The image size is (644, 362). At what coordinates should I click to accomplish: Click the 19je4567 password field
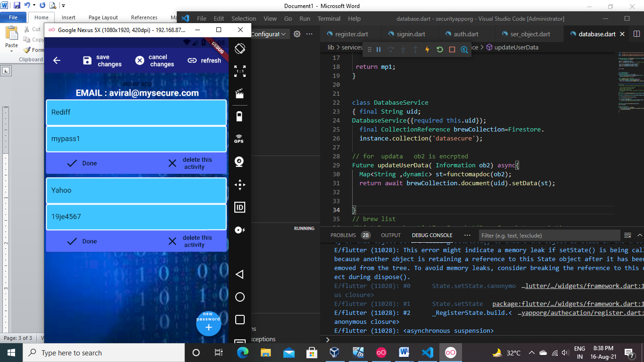point(136,217)
